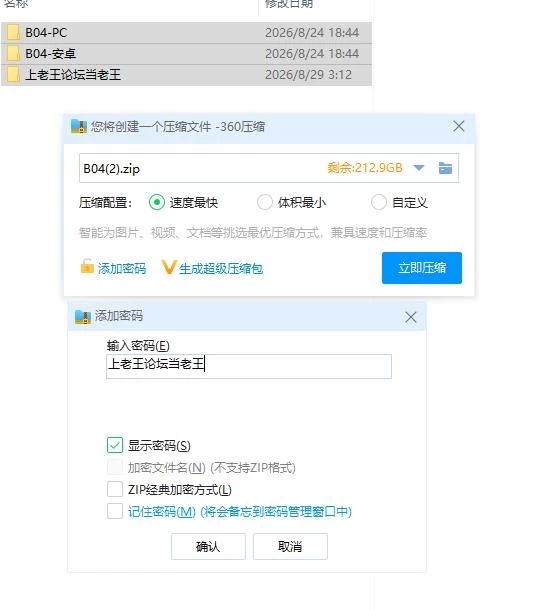Click the zip icon in the 添加密码 dialog title

[x=83, y=317]
